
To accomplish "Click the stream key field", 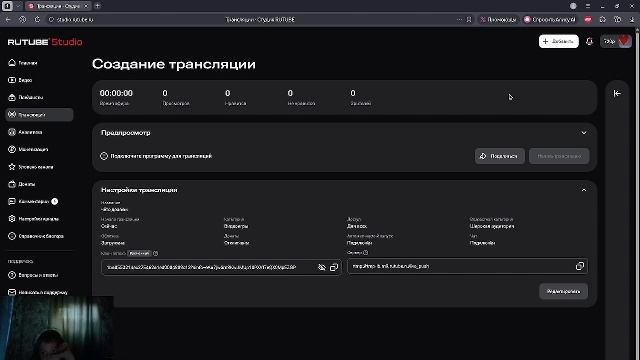I will (x=221, y=267).
